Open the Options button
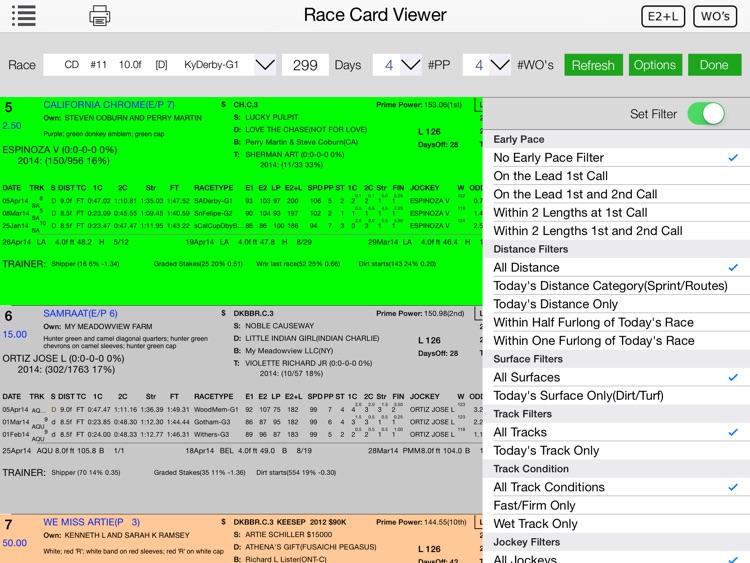This screenshot has width=750, height=563. (x=655, y=65)
